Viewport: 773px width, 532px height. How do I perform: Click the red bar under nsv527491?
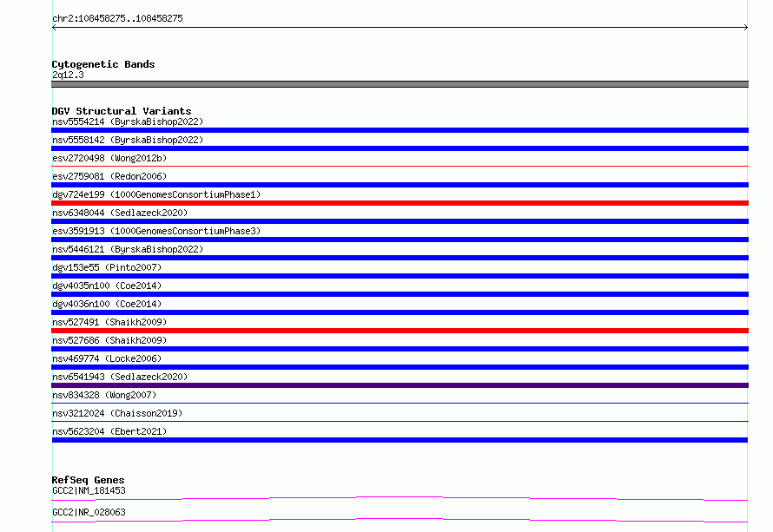400,331
